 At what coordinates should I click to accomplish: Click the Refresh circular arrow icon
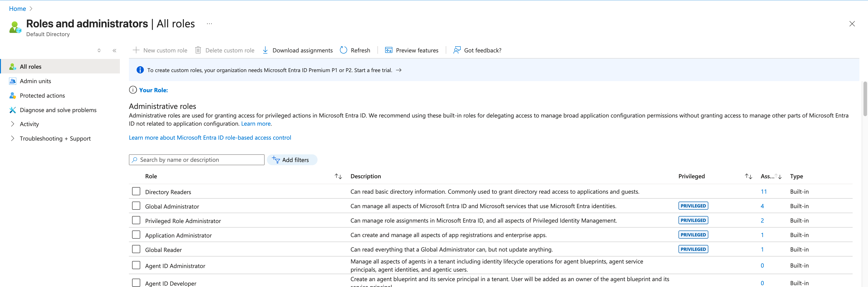click(x=343, y=50)
